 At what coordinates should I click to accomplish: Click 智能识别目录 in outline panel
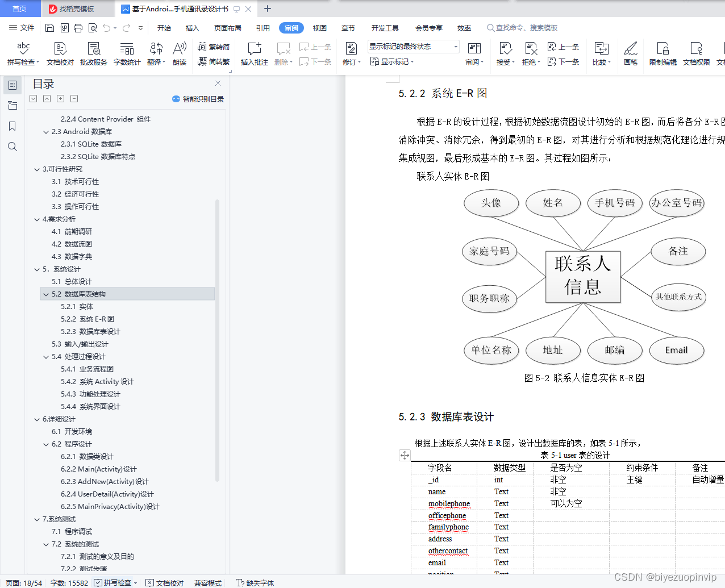[x=198, y=99]
